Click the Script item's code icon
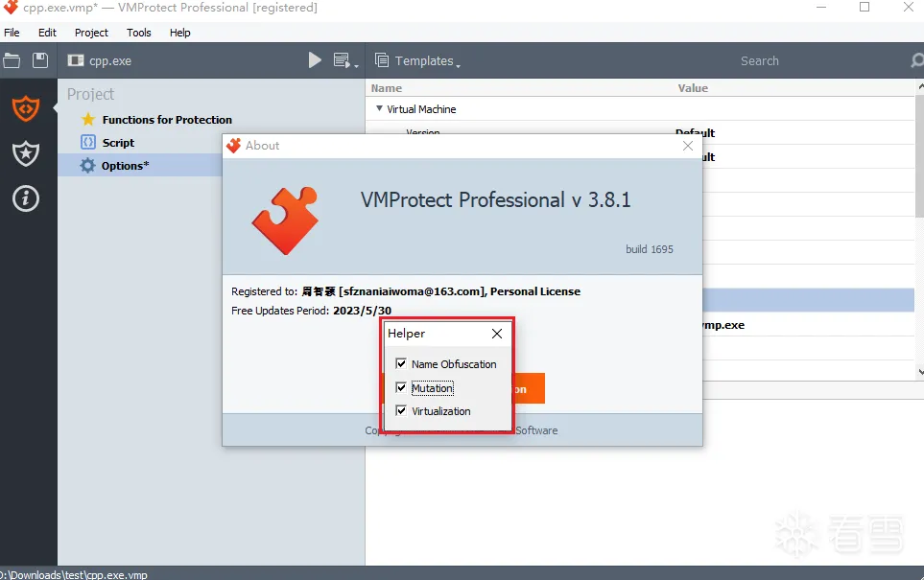 tap(88, 142)
